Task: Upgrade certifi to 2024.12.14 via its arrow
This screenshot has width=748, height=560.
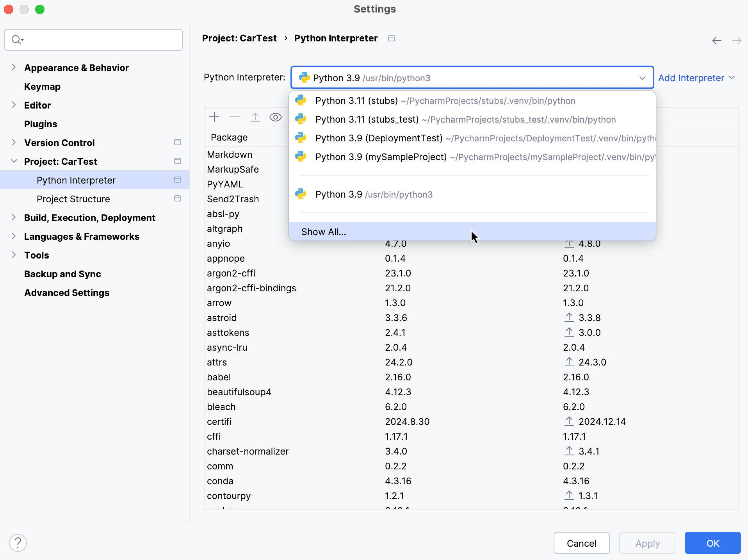Action: point(569,421)
